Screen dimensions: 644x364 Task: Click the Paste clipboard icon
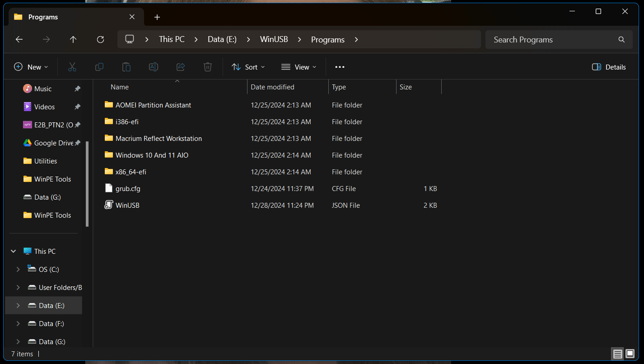point(126,67)
